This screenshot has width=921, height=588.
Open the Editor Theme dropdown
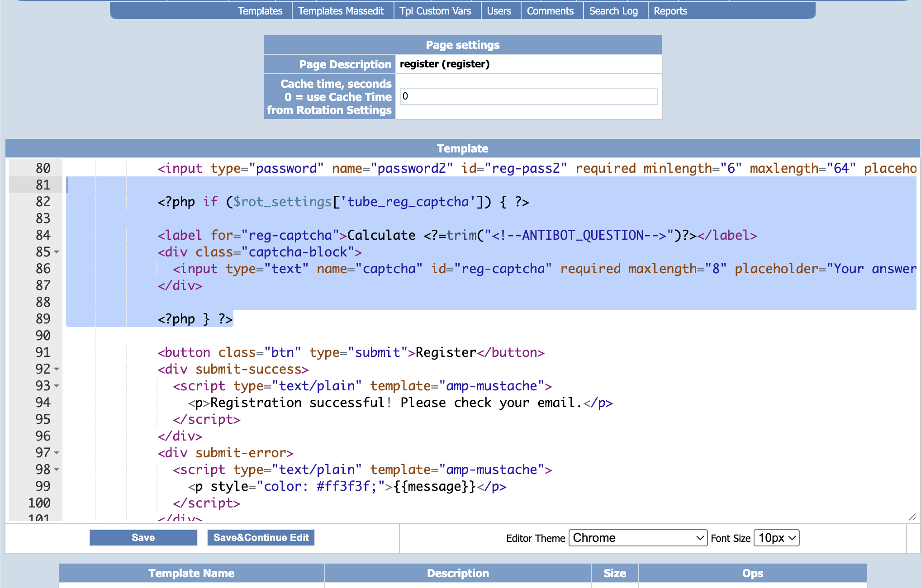(x=638, y=538)
